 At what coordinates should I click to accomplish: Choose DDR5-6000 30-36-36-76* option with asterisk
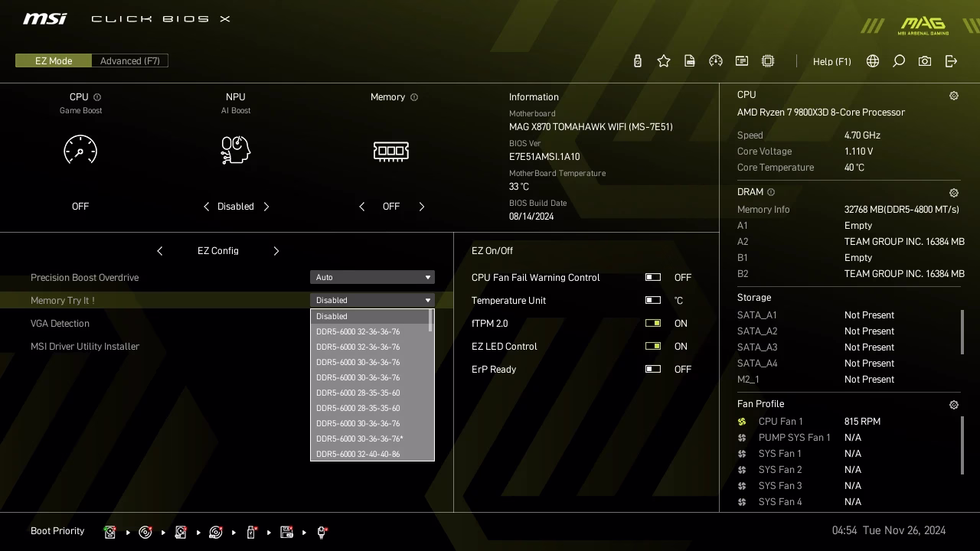tap(370, 439)
